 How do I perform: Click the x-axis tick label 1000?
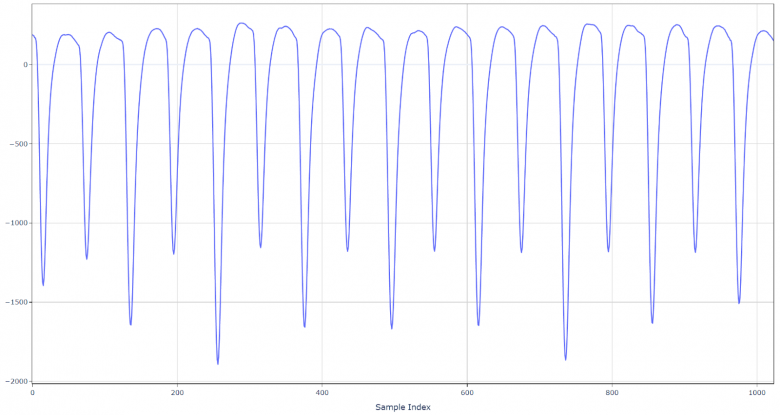click(757, 392)
